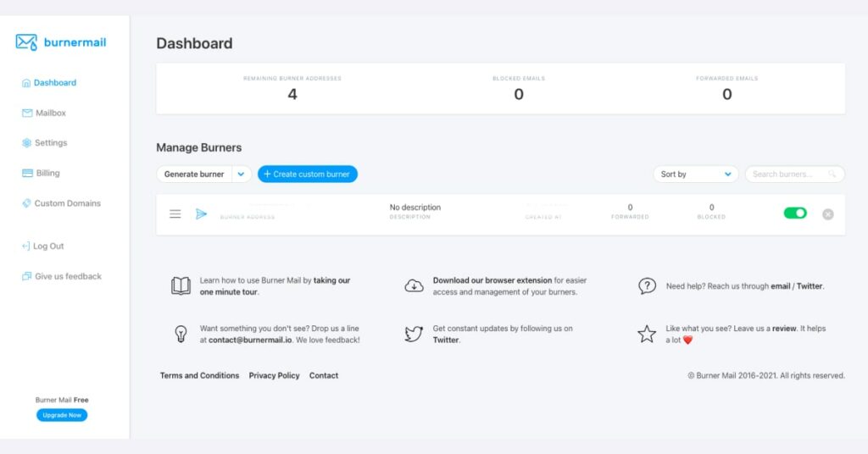The width and height of the screenshot is (868, 454).
Task: Click the open book tour icon
Action: 181,285
